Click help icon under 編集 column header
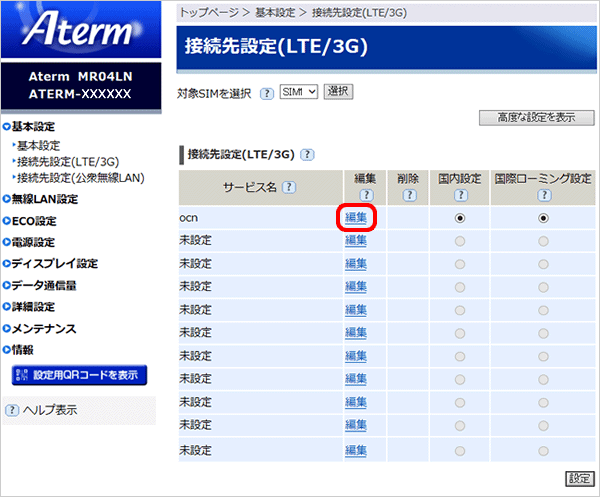Screen dimensions: 600x497 click(364, 195)
